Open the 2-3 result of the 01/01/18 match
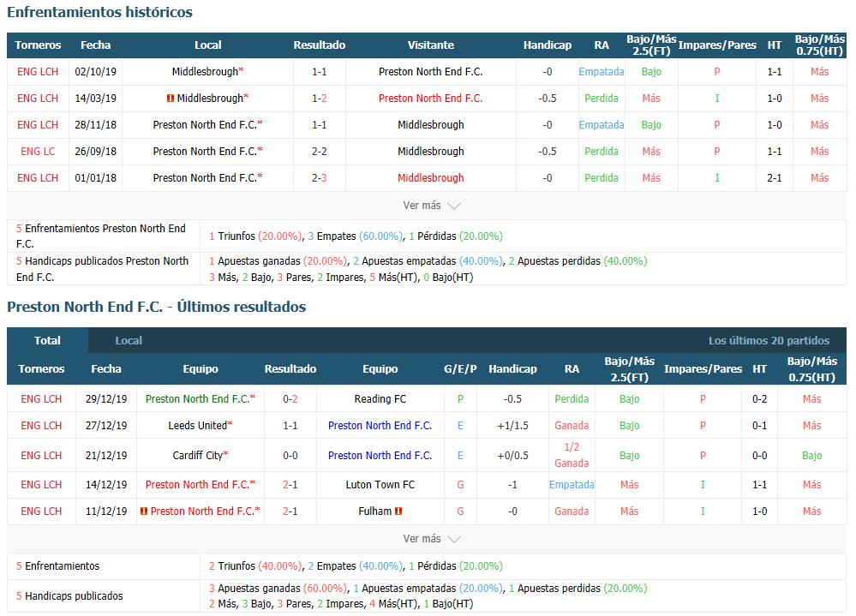 click(320, 178)
